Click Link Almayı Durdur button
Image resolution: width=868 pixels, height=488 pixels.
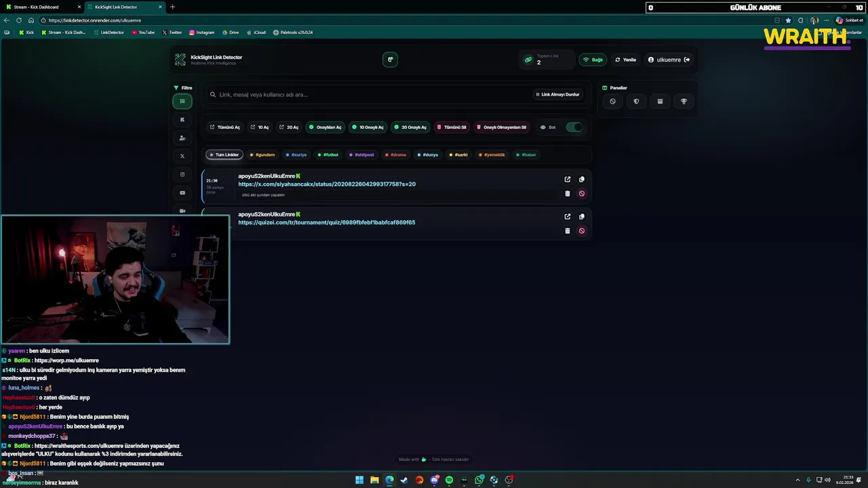point(557,95)
